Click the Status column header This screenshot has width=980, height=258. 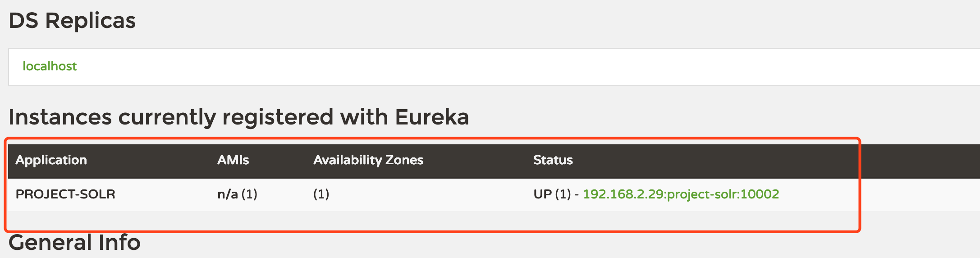[x=553, y=160]
